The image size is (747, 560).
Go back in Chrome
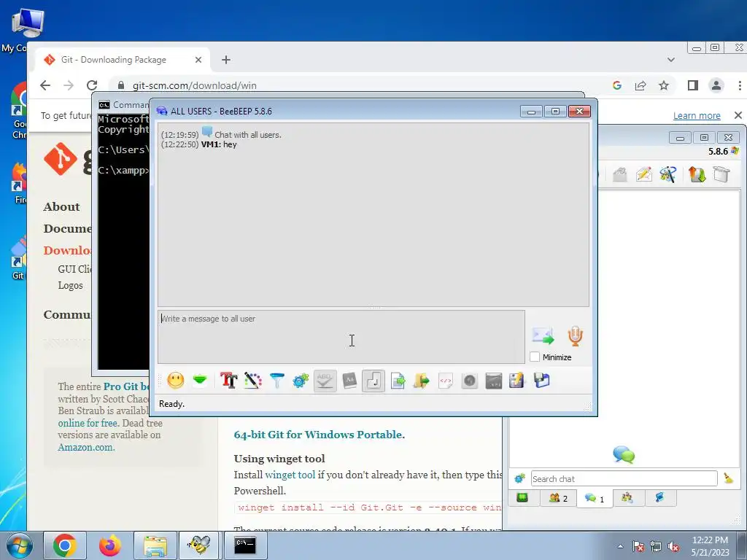pyautogui.click(x=45, y=85)
